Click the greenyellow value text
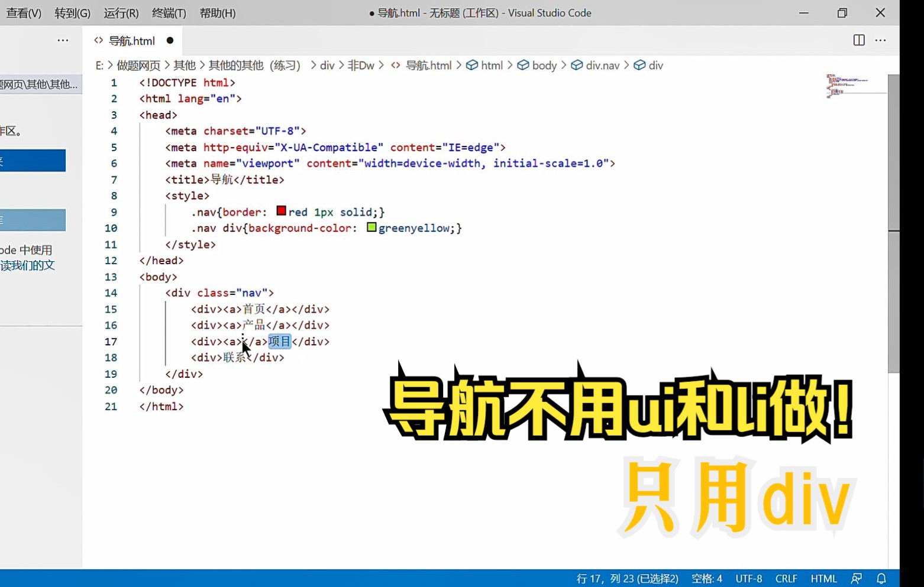Image resolution: width=924 pixels, height=587 pixels. point(414,228)
